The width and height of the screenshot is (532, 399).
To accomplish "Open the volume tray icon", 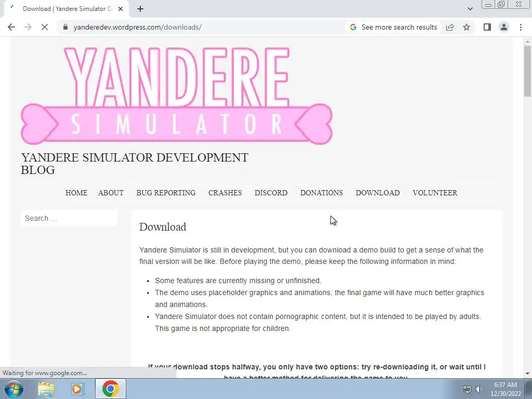I will tap(480, 389).
